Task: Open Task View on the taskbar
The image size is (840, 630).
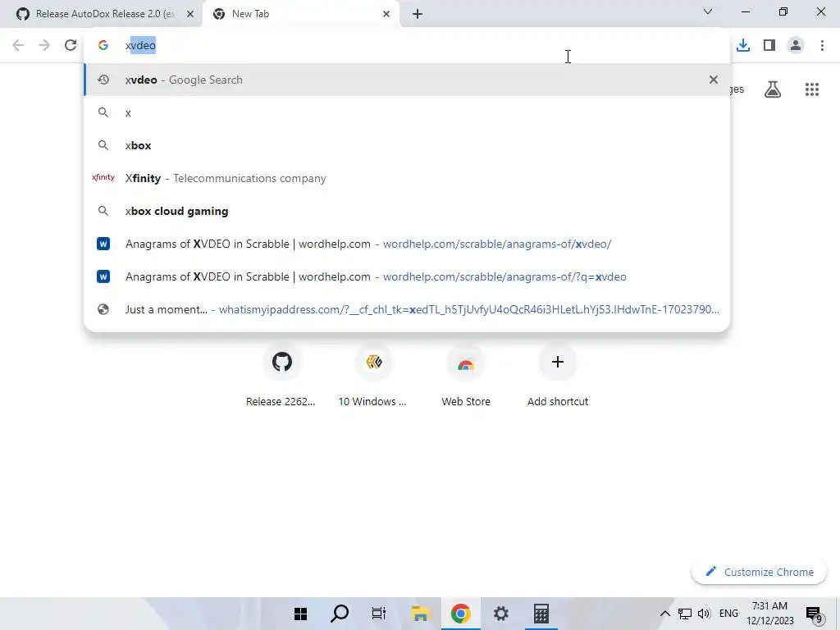Action: tap(379, 614)
